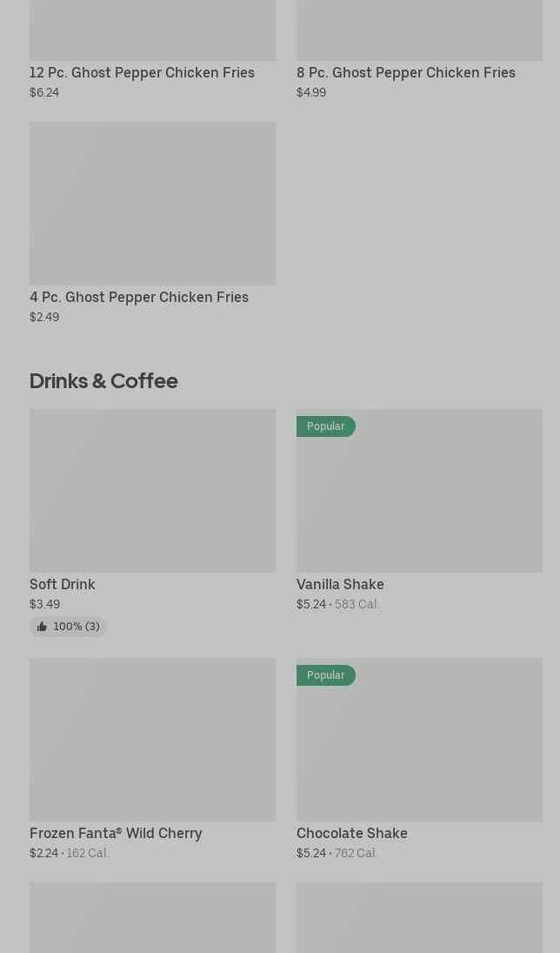Click the Frozen Fanta Wild Cherry name
This screenshot has width=560, height=953.
pos(116,833)
